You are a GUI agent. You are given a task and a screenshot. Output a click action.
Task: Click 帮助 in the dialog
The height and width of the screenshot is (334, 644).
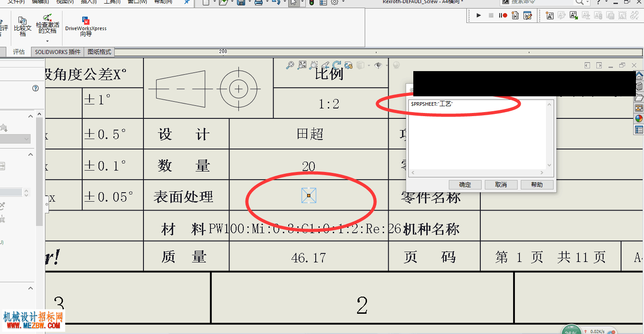537,185
